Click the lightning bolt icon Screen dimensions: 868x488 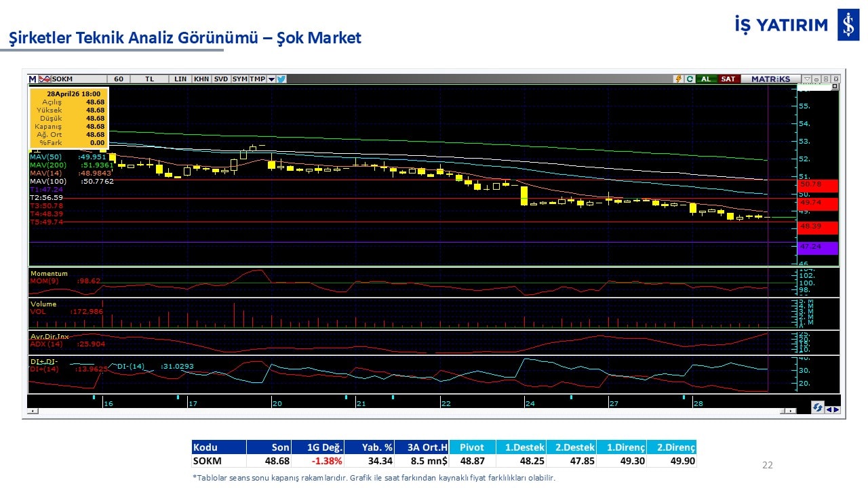(x=677, y=79)
